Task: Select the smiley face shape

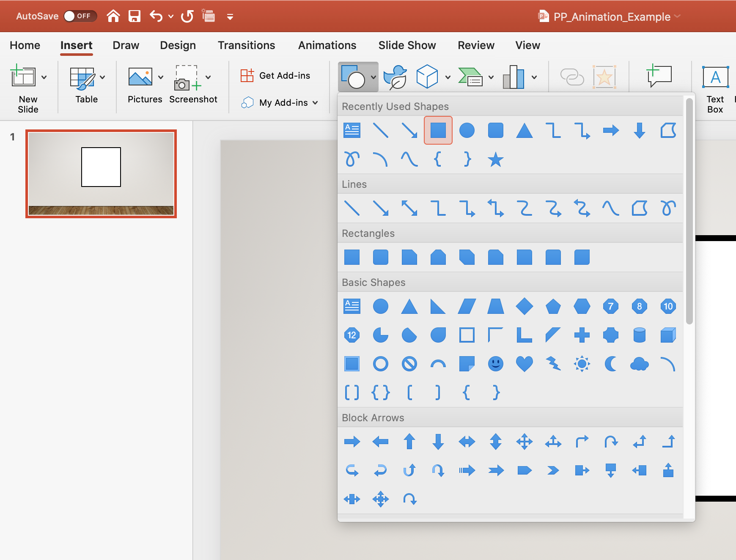Action: (x=495, y=364)
